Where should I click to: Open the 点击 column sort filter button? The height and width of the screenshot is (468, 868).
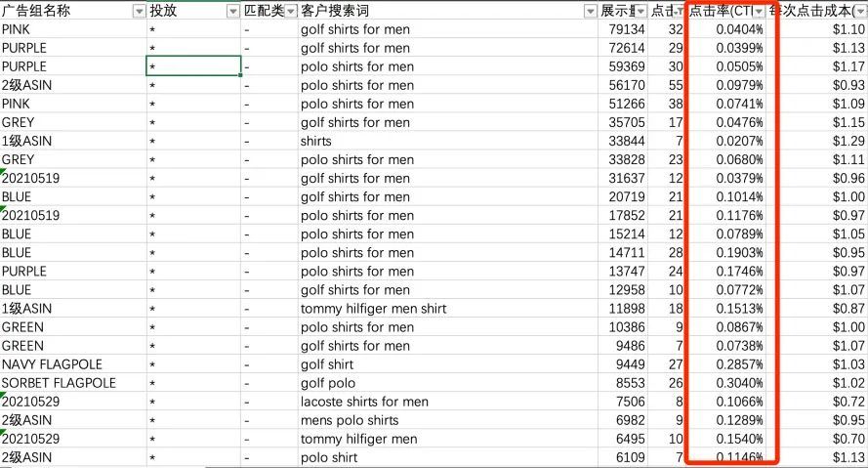pos(680,11)
